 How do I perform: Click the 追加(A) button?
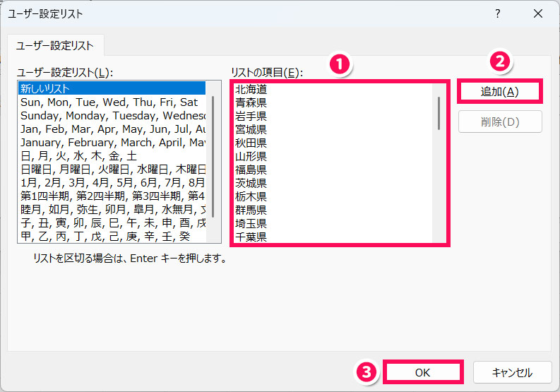point(500,92)
